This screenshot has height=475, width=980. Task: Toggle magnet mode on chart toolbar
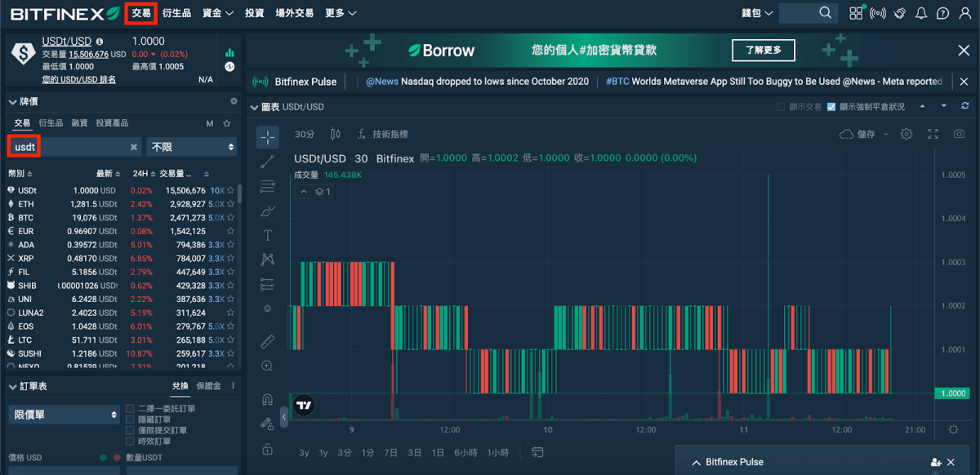coord(267,399)
